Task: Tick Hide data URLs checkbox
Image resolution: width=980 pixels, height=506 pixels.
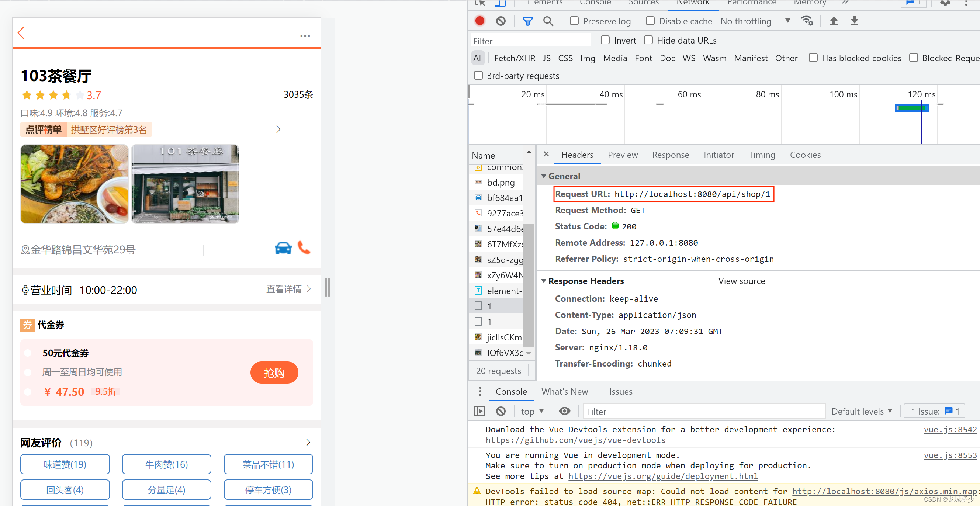Action: (648, 40)
